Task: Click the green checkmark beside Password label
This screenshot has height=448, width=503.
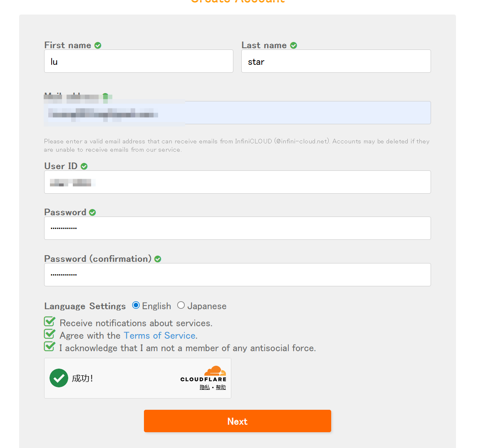Action: pyautogui.click(x=92, y=212)
